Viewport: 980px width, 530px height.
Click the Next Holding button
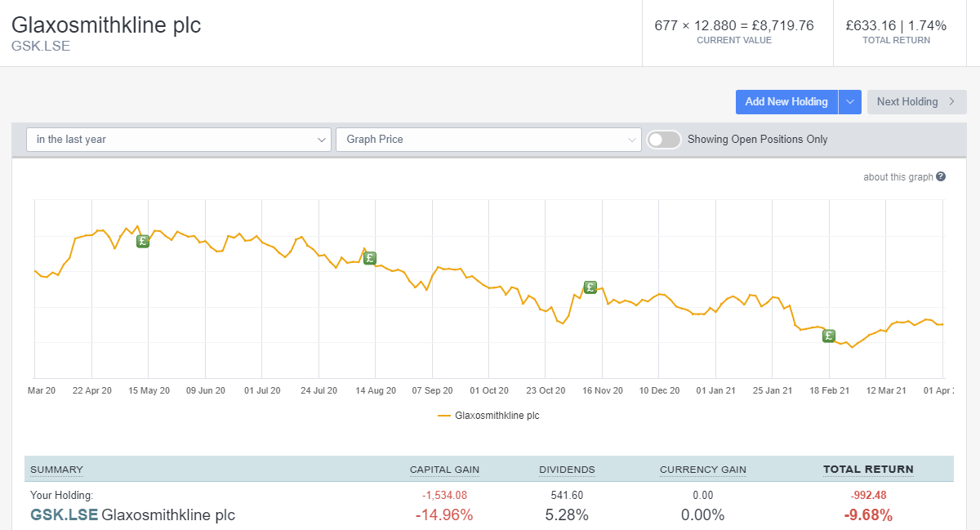909,101
